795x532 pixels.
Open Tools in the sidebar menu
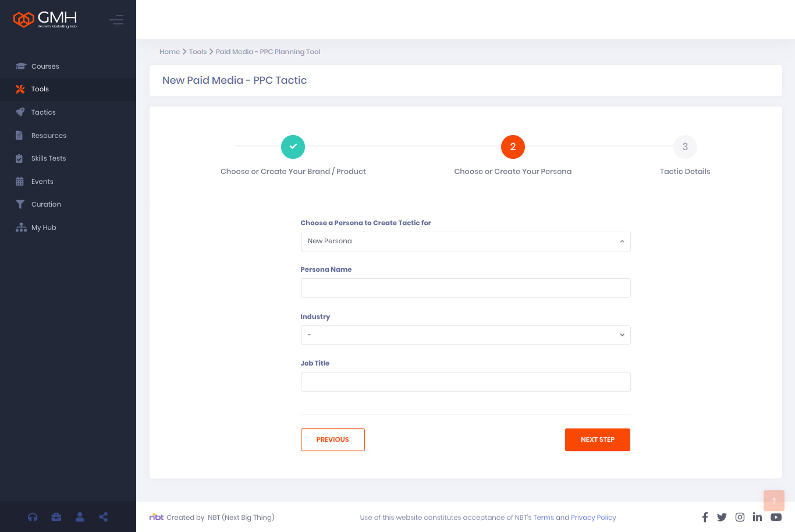coord(68,89)
